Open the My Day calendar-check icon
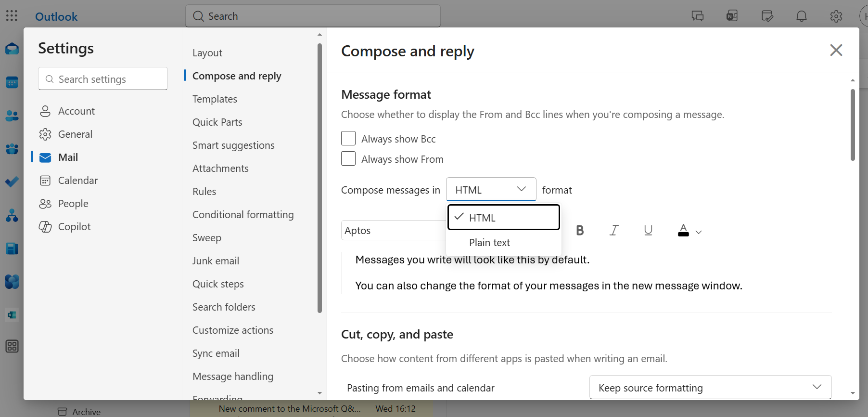This screenshot has width=868, height=417. pos(767,16)
